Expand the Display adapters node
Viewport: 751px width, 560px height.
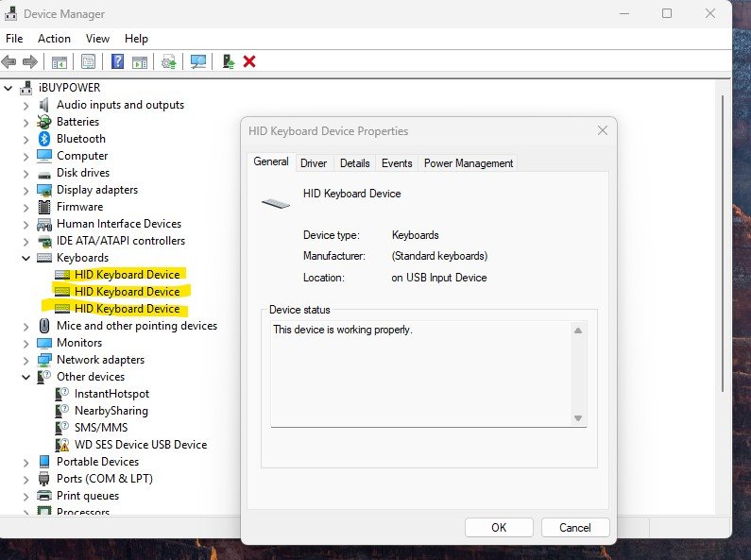[x=26, y=191]
